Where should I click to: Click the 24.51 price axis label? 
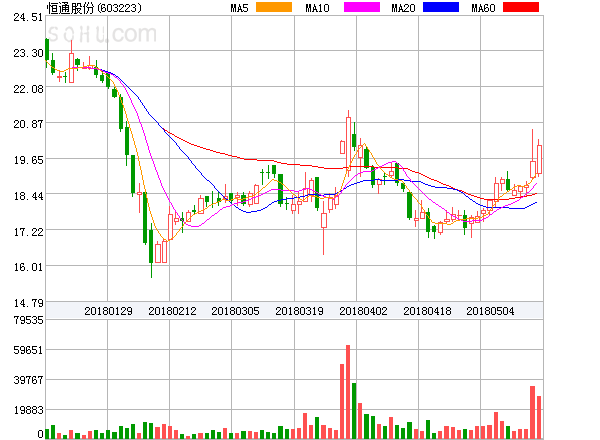pos(28,17)
